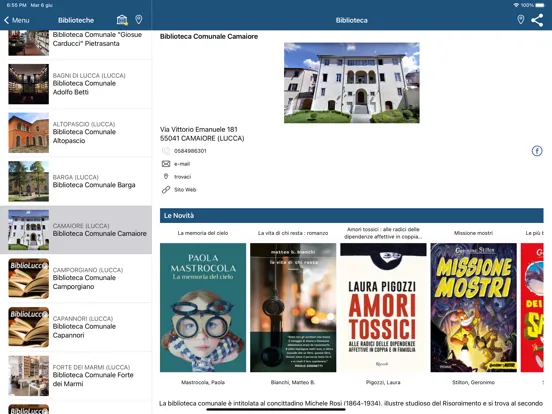This screenshot has height=414, width=552.
Task: Open the Camporgiano BiblioLucca thumbnail
Action: (x=29, y=278)
